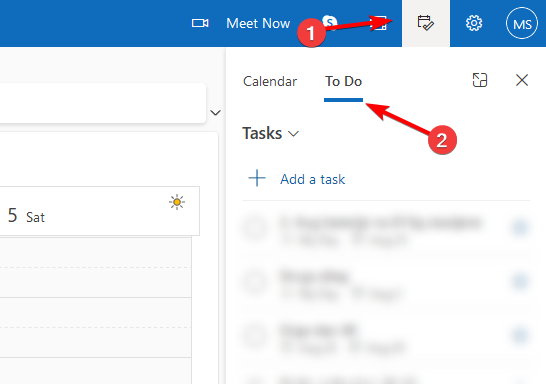Click the Add a task link
The width and height of the screenshot is (546, 384).
313,179
